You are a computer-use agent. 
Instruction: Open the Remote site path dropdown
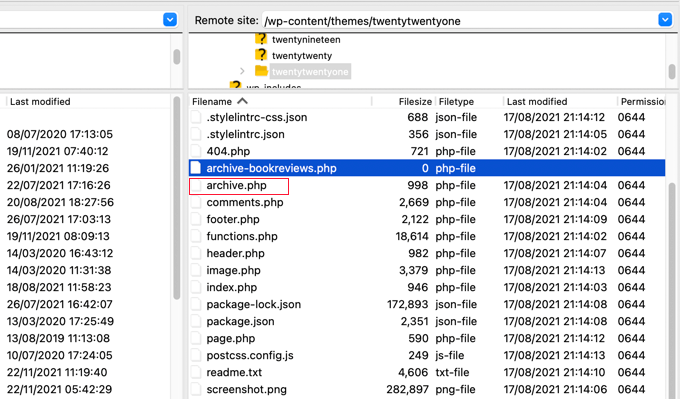pos(665,20)
